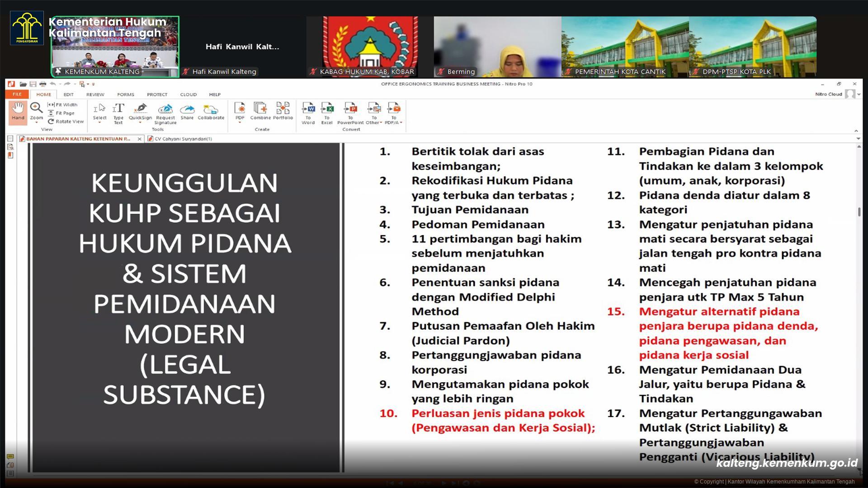
Task: Print the document from quick access toolbar
Action: point(43,84)
